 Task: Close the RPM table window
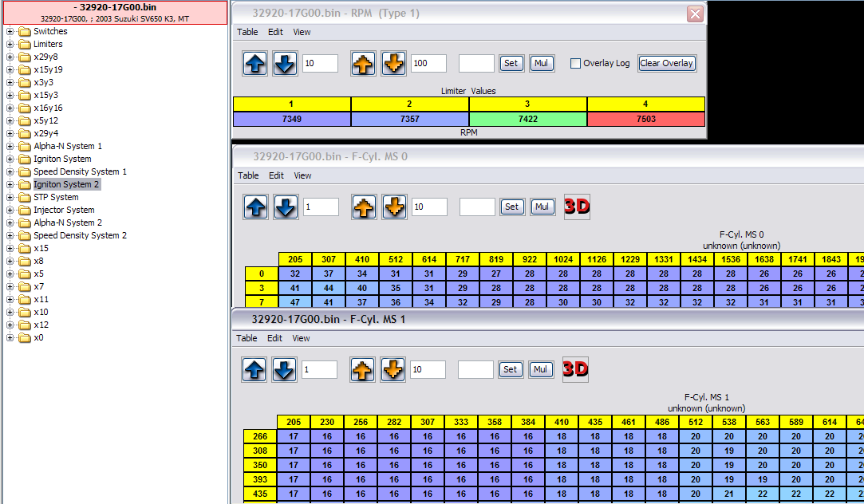click(695, 14)
